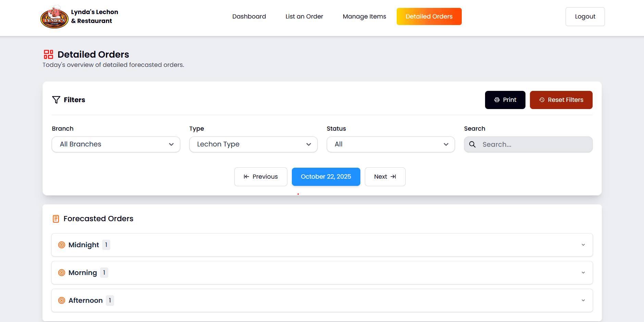Screen dimensions: 644x322
Task: Click the Morning target icon
Action: click(x=62, y=273)
